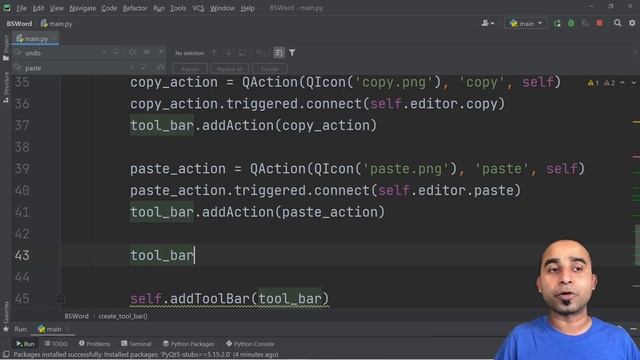Click the yellow warning indicator '1'
Image resolution: width=640 pixels, height=360 pixels.
pos(593,83)
